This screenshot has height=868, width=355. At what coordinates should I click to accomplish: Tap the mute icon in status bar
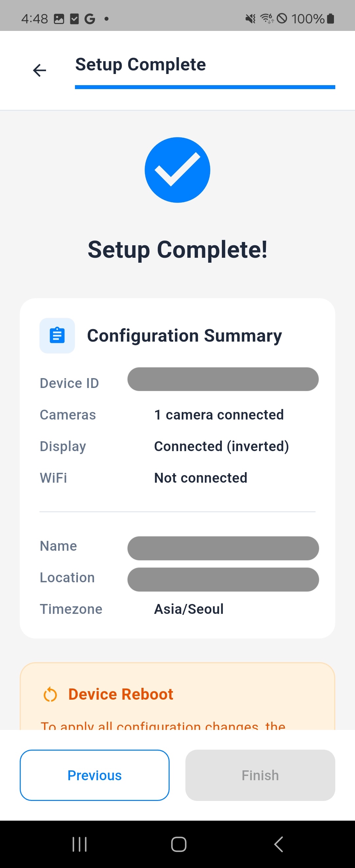click(x=250, y=18)
